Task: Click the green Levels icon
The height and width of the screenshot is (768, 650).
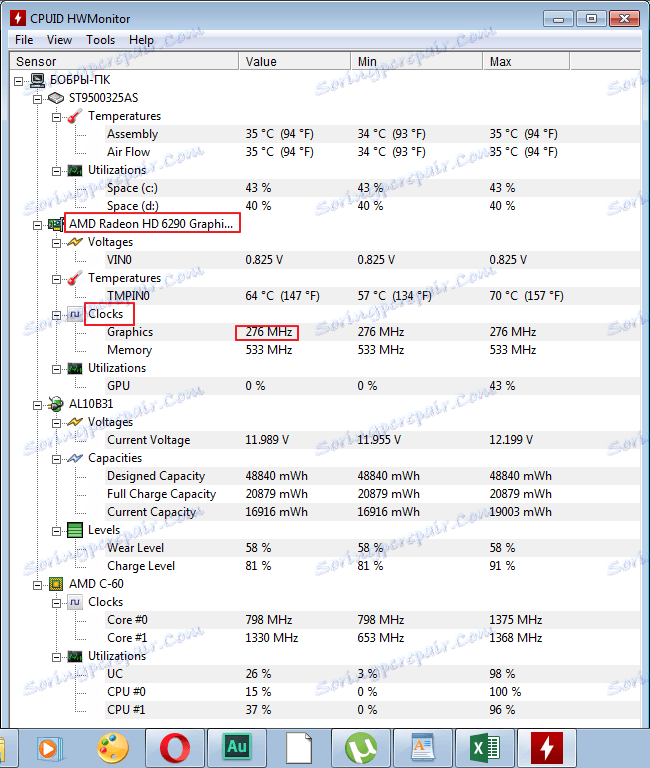Action: click(x=75, y=530)
